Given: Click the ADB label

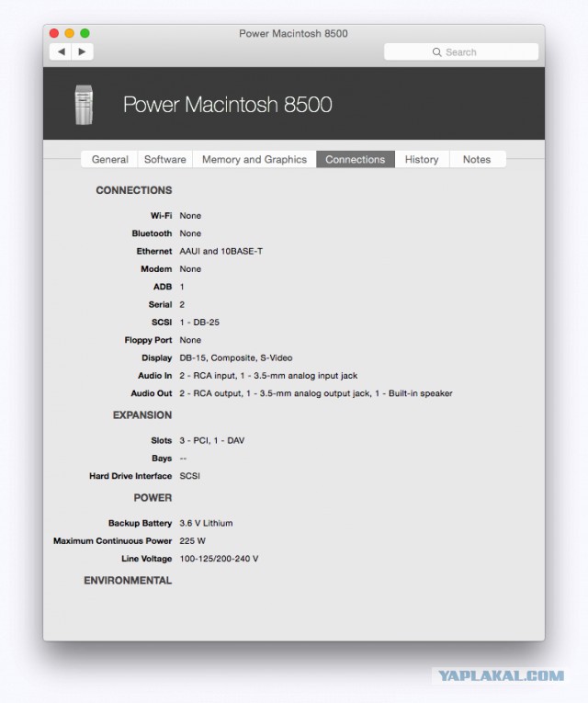Looking at the screenshot, I should [x=163, y=287].
